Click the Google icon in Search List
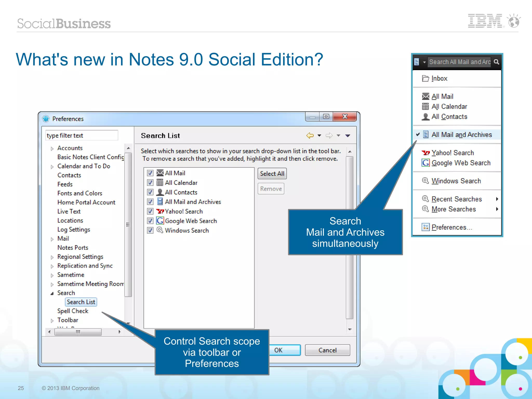 (x=160, y=221)
